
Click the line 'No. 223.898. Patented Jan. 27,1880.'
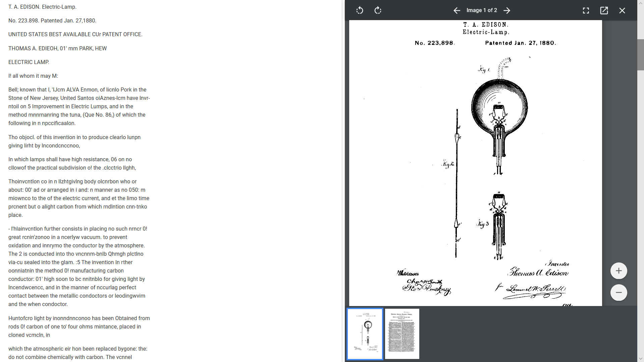point(52,20)
